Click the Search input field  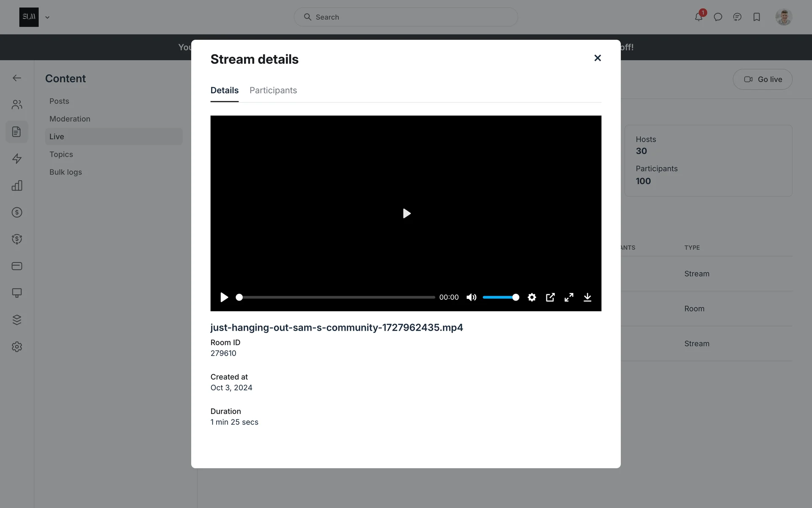click(x=406, y=17)
